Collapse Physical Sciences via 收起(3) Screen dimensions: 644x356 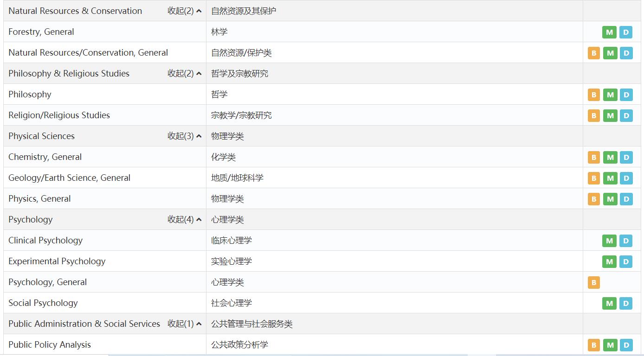[x=184, y=136]
